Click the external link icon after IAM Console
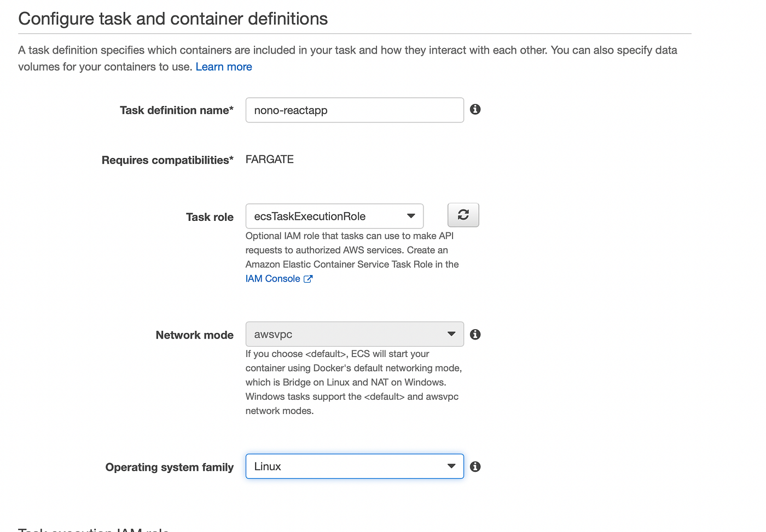This screenshot has width=766, height=532. 308,279
